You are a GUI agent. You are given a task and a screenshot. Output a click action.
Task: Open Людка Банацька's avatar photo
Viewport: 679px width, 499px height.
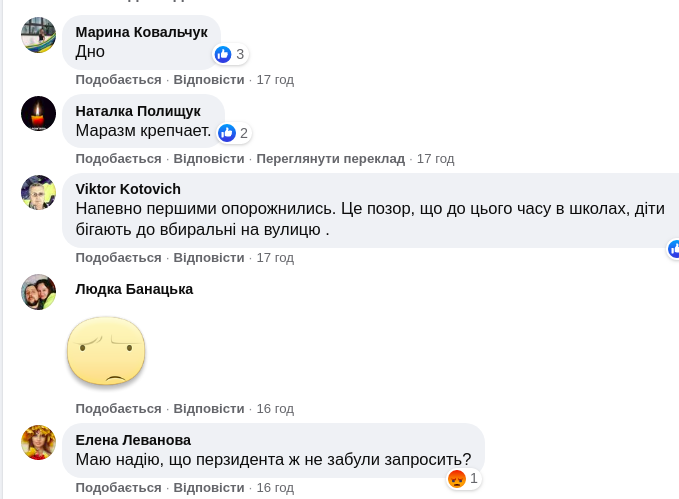point(38,292)
